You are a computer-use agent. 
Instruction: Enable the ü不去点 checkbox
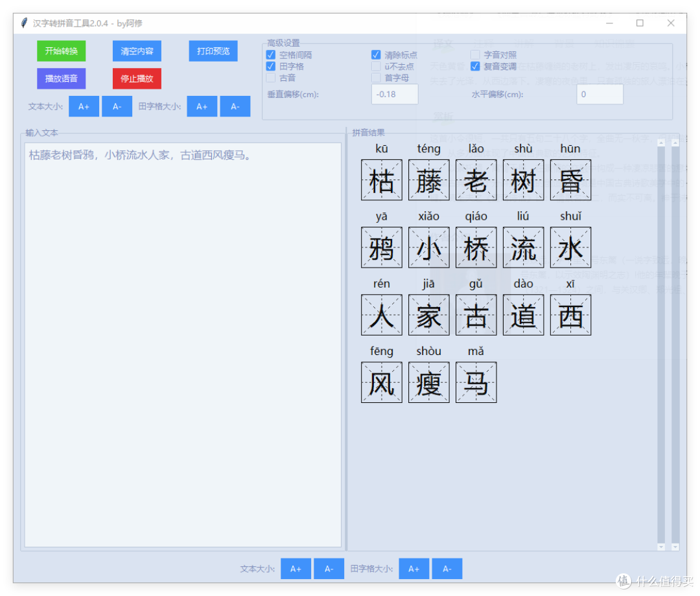click(376, 67)
